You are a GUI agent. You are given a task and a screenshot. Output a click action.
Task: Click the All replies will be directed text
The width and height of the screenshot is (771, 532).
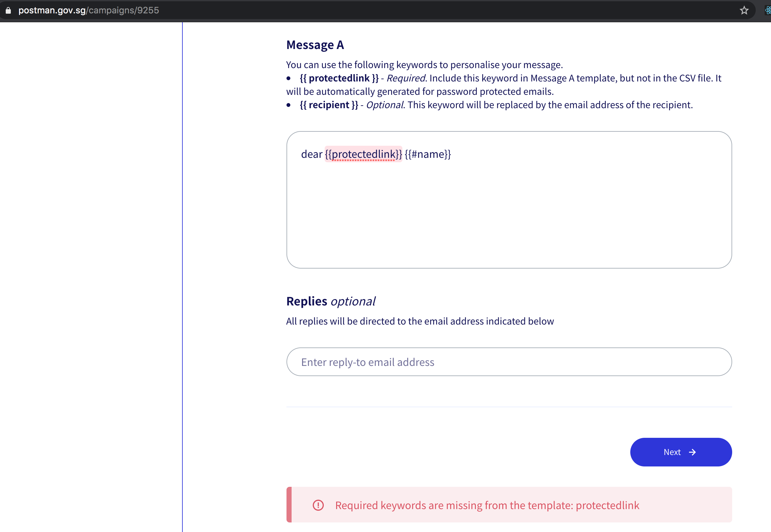(420, 321)
